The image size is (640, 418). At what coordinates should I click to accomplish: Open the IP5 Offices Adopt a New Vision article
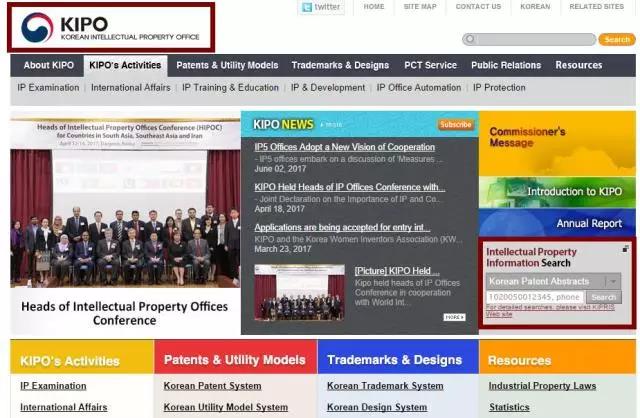pos(344,147)
